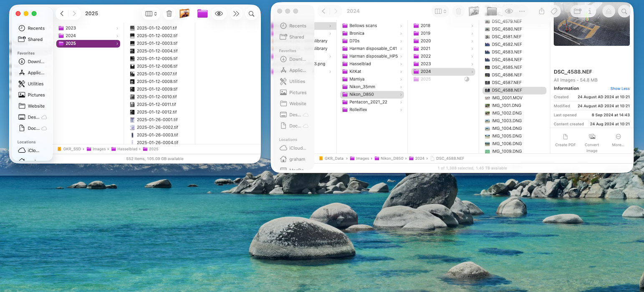Open Utilities from the sidebar Favorites
Viewport: 644px width, 292px height.
36,83
